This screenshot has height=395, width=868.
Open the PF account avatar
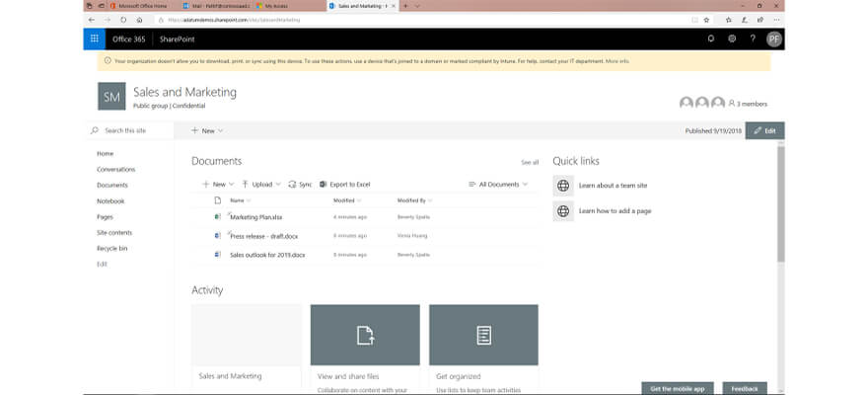(x=774, y=39)
